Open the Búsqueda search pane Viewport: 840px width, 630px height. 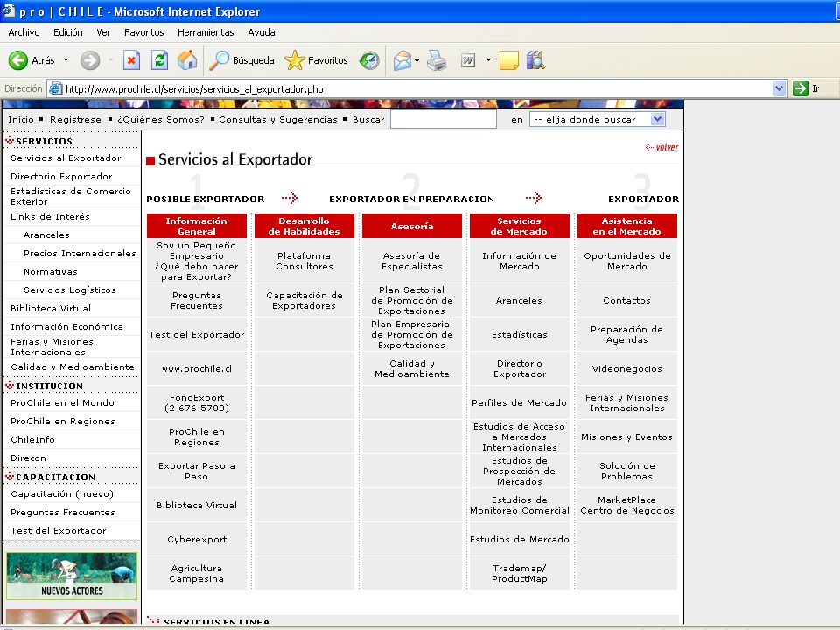point(241,60)
